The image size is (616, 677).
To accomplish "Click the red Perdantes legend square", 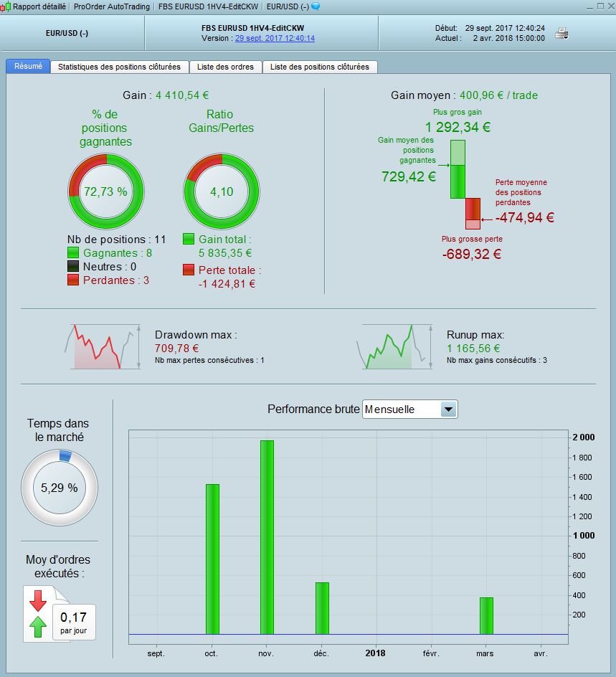I will click(73, 280).
